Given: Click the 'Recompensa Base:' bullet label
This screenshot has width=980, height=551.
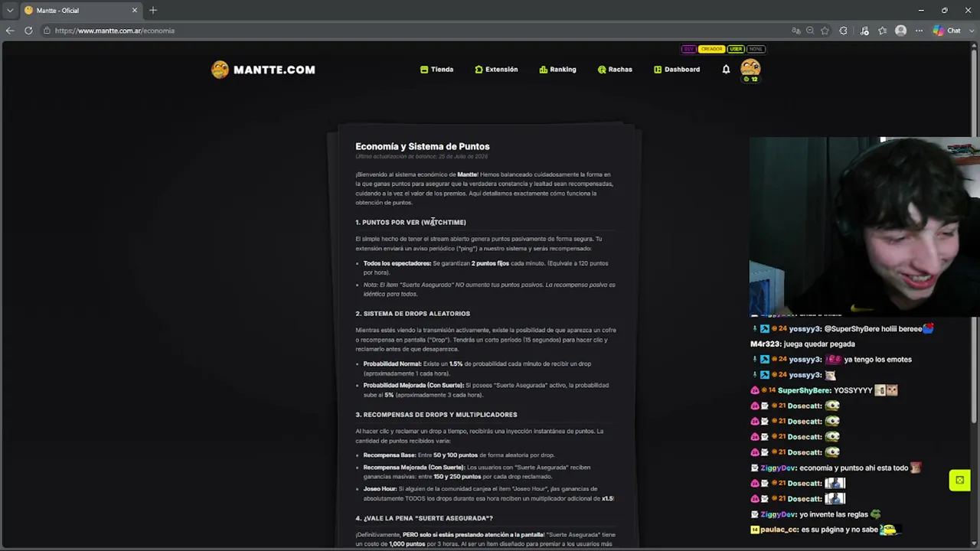Looking at the screenshot, I should pos(390,455).
